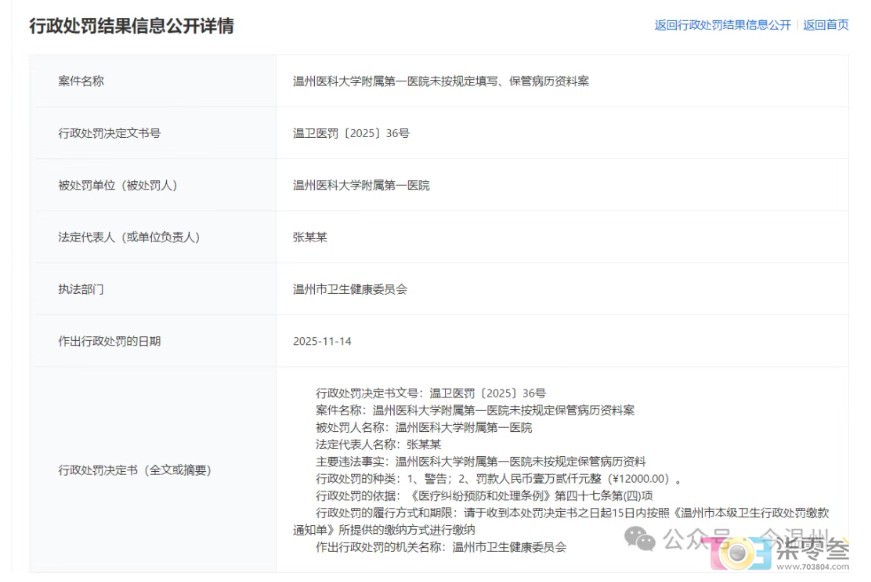Click the enforcement department value 温州市卫生健康委员会
Image resolution: width=871 pixels, height=582 pixels.
coord(349,289)
